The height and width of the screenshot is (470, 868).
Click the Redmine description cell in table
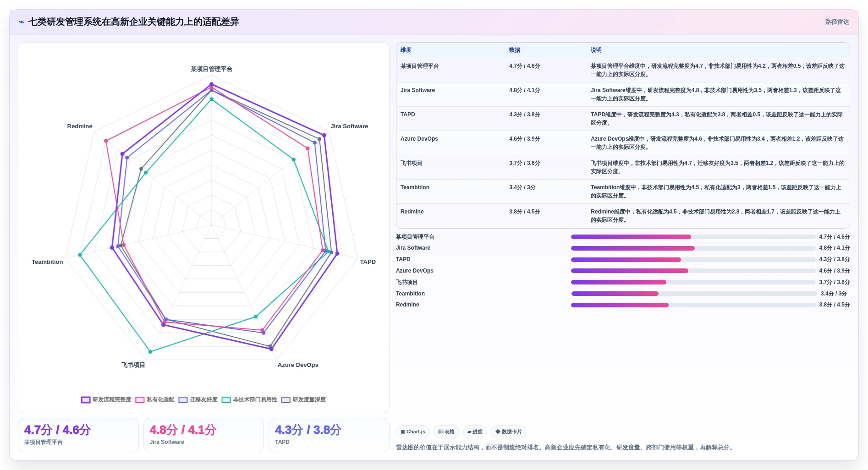coord(718,216)
